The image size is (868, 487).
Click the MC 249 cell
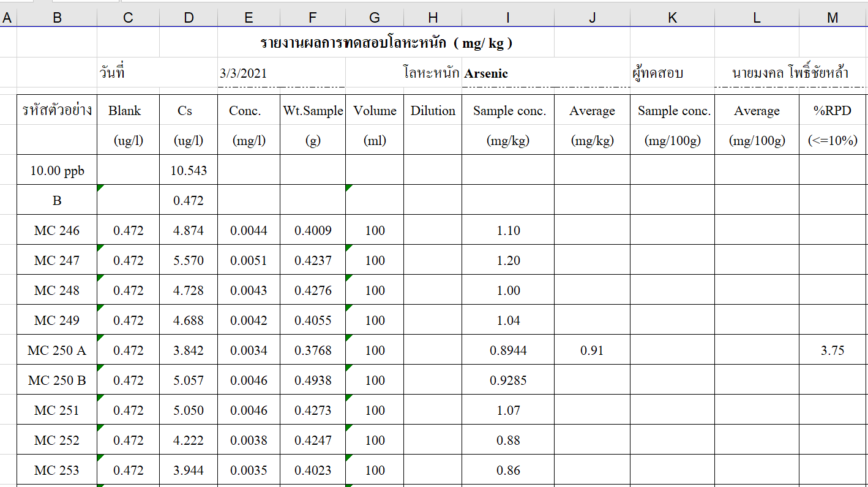pos(57,320)
